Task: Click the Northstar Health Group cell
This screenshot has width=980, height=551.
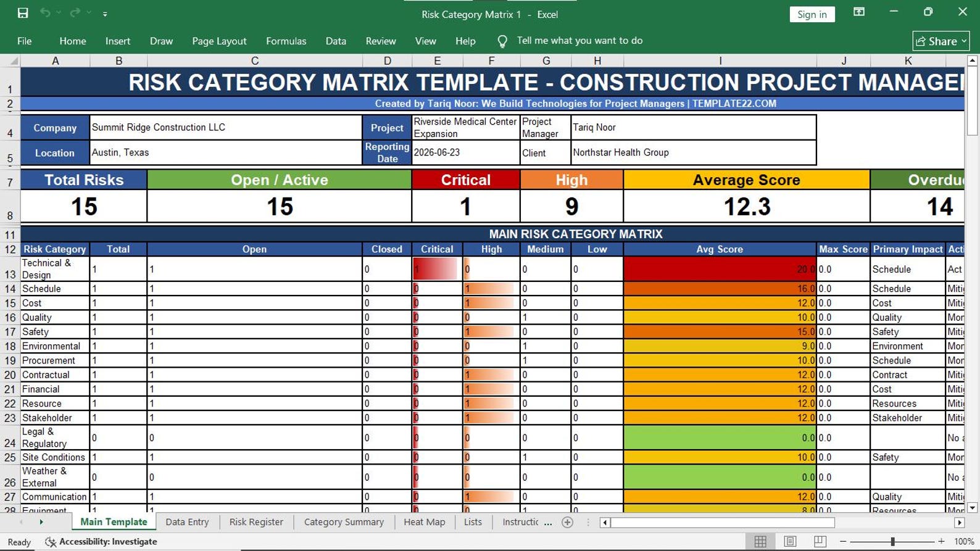Action: coord(694,152)
